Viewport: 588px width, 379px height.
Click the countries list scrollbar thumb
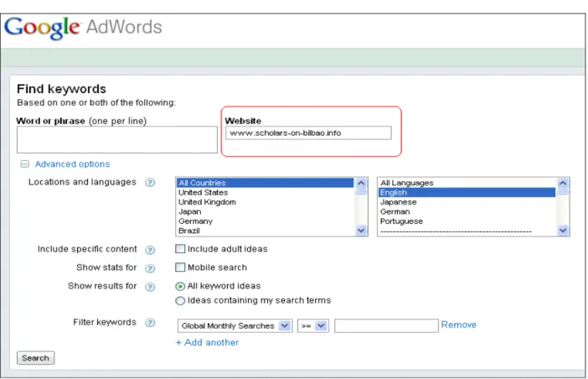(x=361, y=191)
